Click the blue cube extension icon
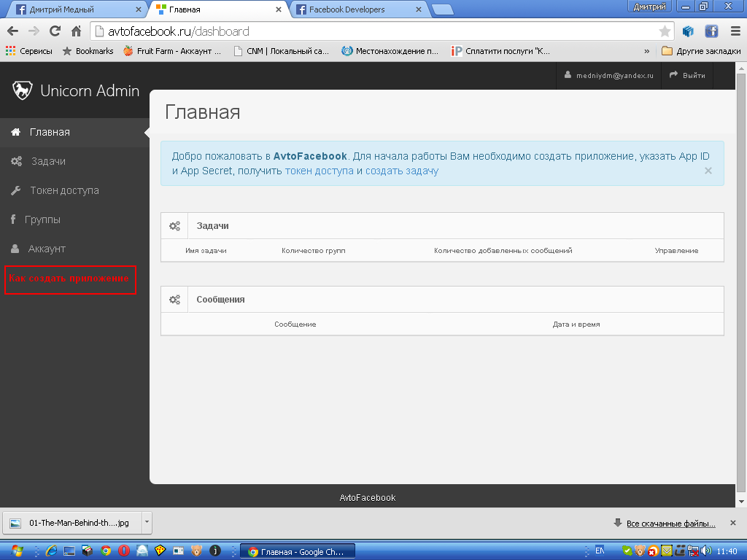747x560 pixels. (688, 31)
